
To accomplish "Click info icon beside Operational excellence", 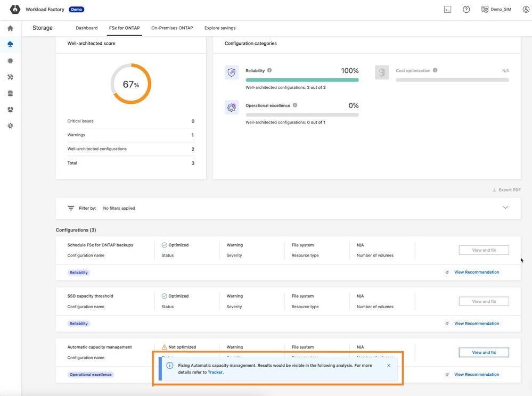I will (x=295, y=105).
